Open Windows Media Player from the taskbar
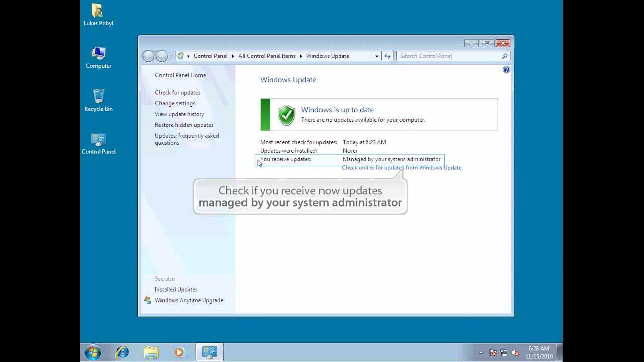This screenshot has width=644, height=362. pyautogui.click(x=180, y=352)
